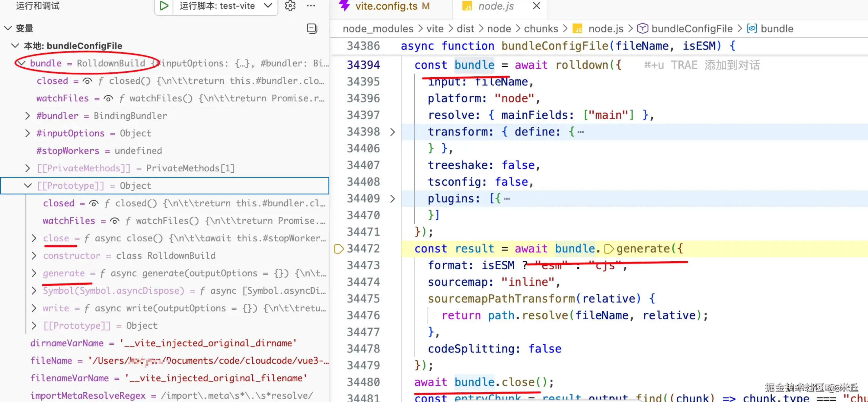
Task: Click the green start debugging play icon
Action: point(164,6)
